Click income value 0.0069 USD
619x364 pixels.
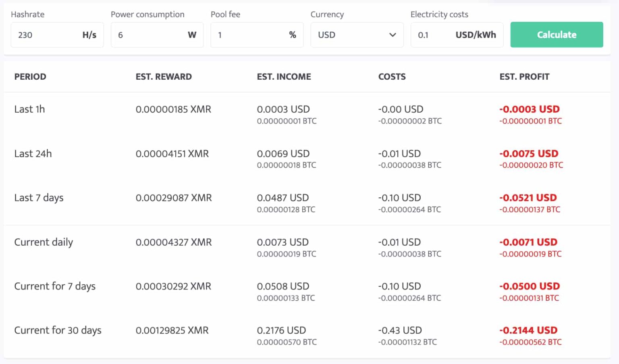click(283, 153)
